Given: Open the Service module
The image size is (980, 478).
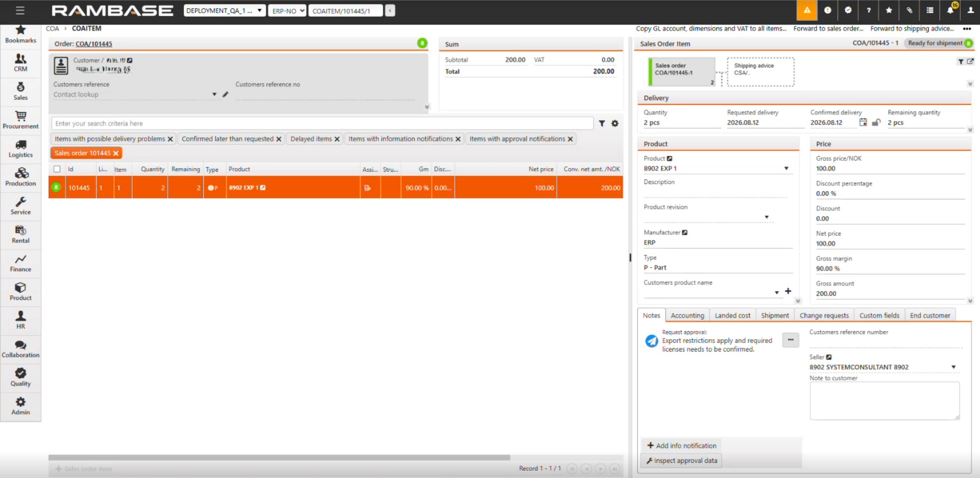Looking at the screenshot, I should 21,206.
